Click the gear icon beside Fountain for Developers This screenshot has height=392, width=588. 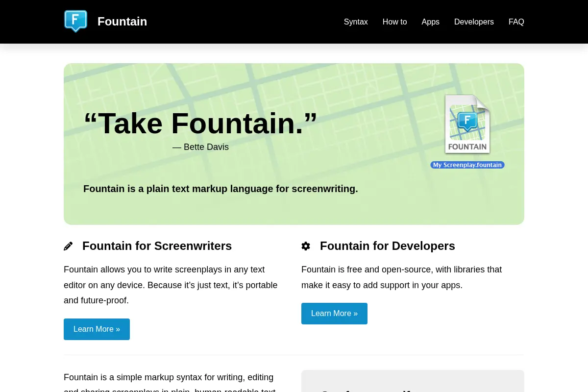(x=306, y=246)
